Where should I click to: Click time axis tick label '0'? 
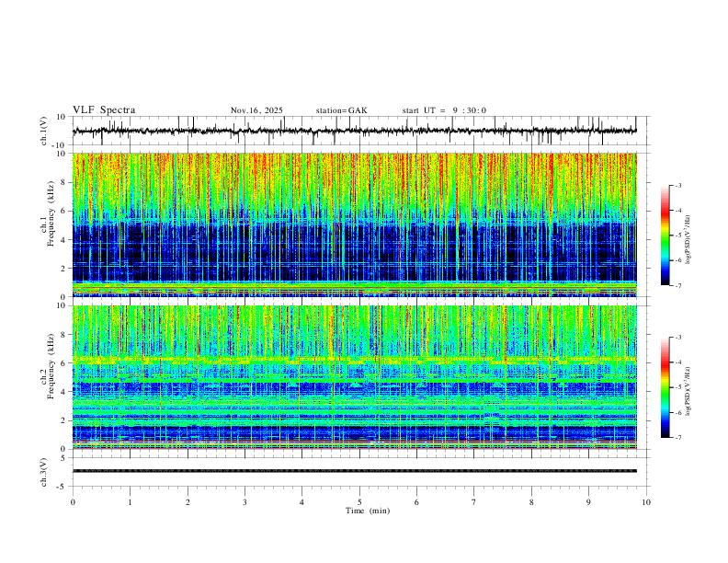[x=73, y=502]
